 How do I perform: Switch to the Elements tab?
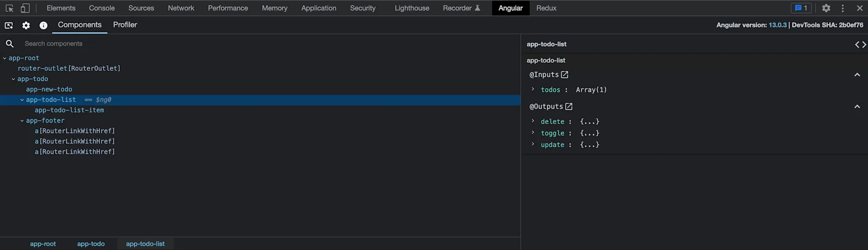(61, 8)
